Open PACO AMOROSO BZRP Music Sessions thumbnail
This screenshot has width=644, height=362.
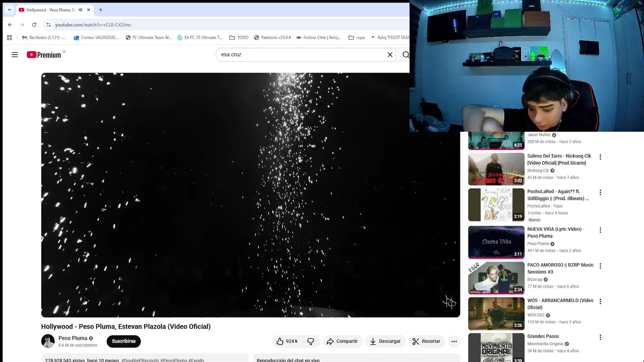coord(496,278)
